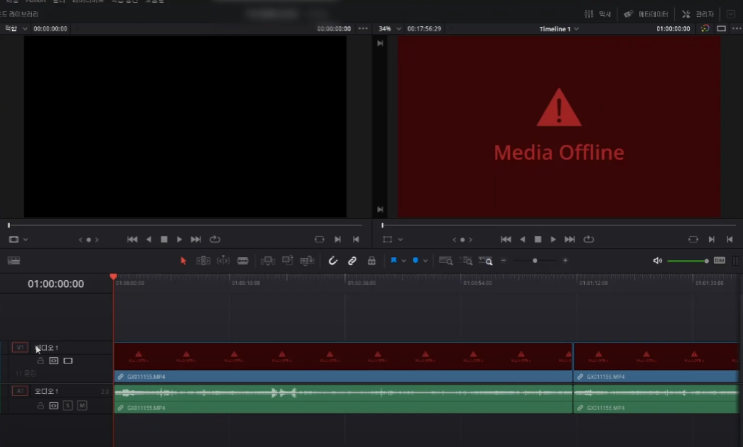Select the red arrow selection tool
The image size is (743, 447).
[x=183, y=261]
